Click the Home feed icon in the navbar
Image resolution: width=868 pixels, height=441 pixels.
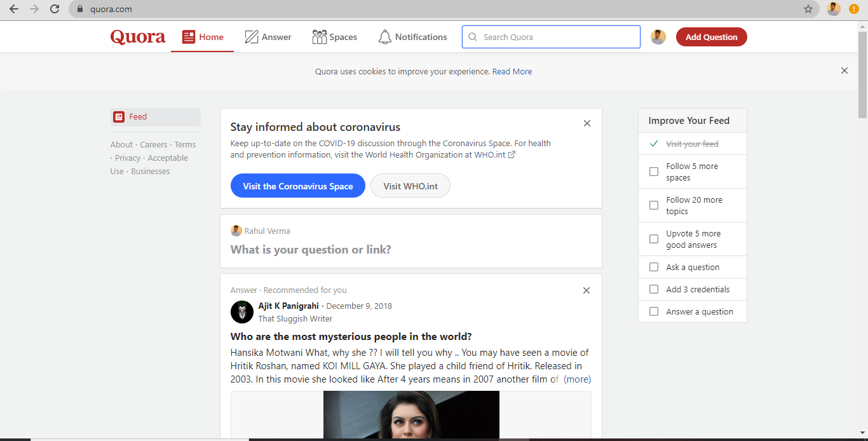tap(189, 37)
